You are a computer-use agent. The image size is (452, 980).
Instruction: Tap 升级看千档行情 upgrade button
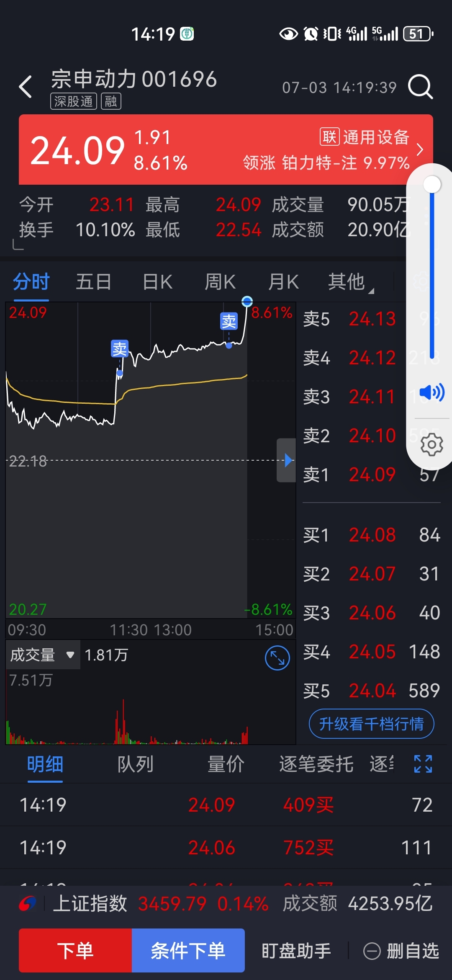click(x=371, y=724)
